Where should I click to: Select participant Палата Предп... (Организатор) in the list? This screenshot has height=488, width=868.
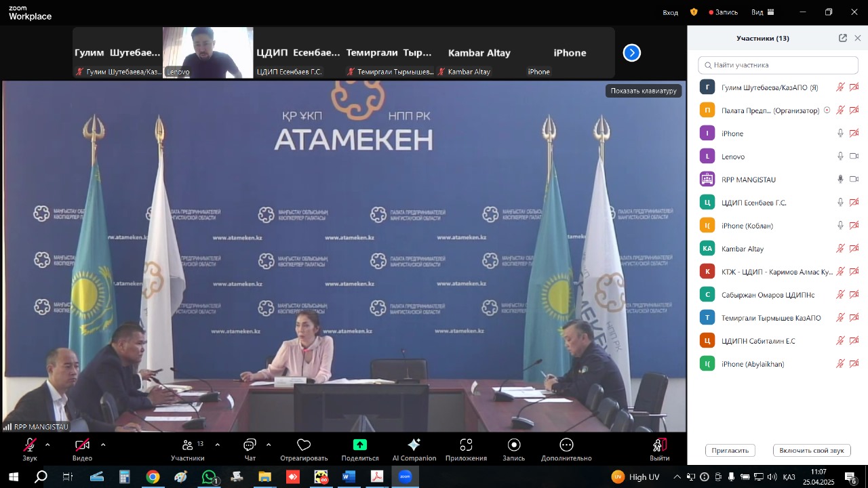(x=778, y=110)
